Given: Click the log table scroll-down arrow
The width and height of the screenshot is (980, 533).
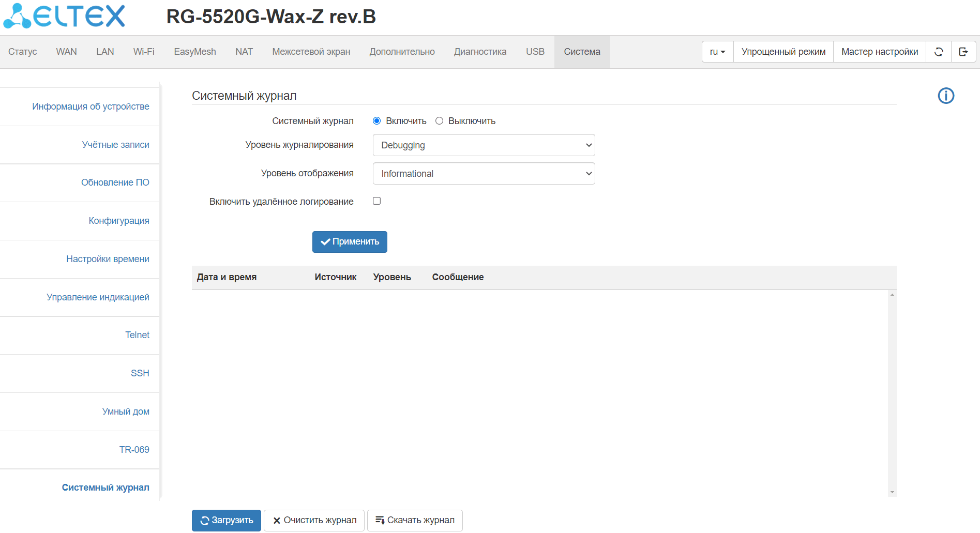Looking at the screenshot, I should point(892,492).
